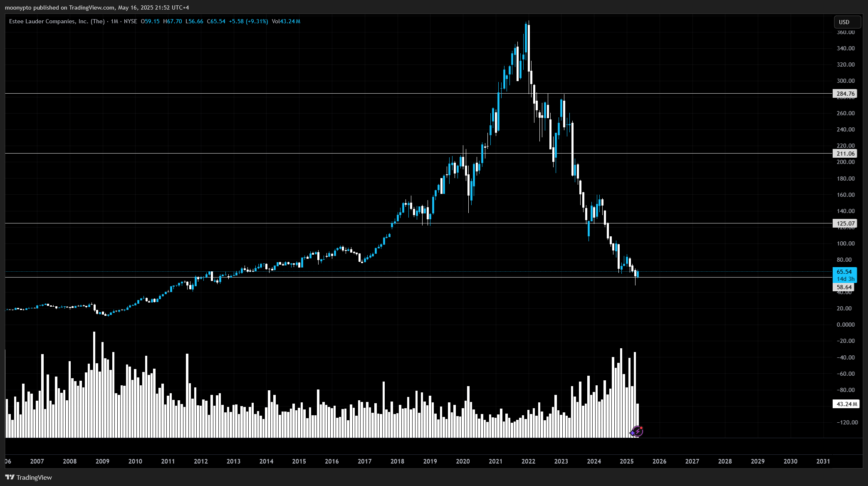Viewport: 868px width, 486px height.
Task: Click the 360.00 price scale label
Action: tap(846, 32)
